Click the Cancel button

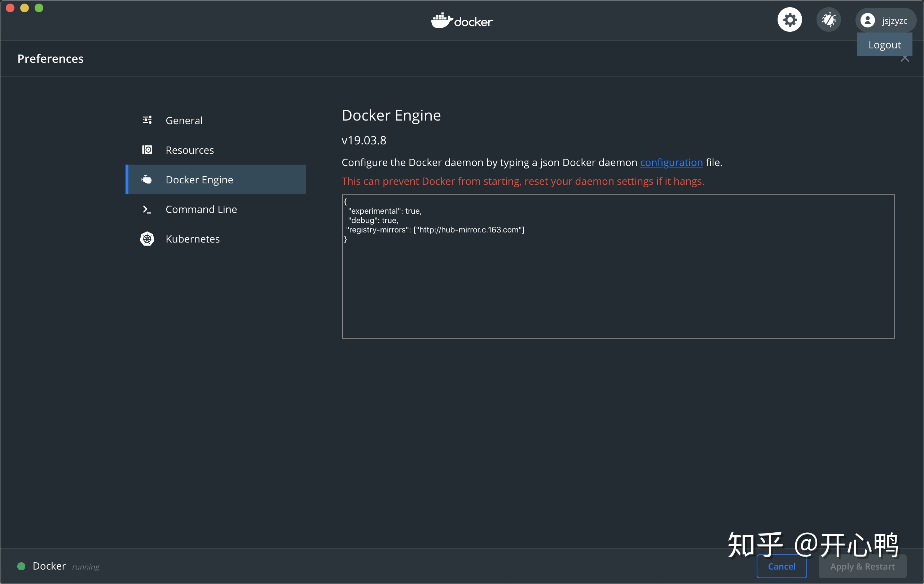[782, 566]
